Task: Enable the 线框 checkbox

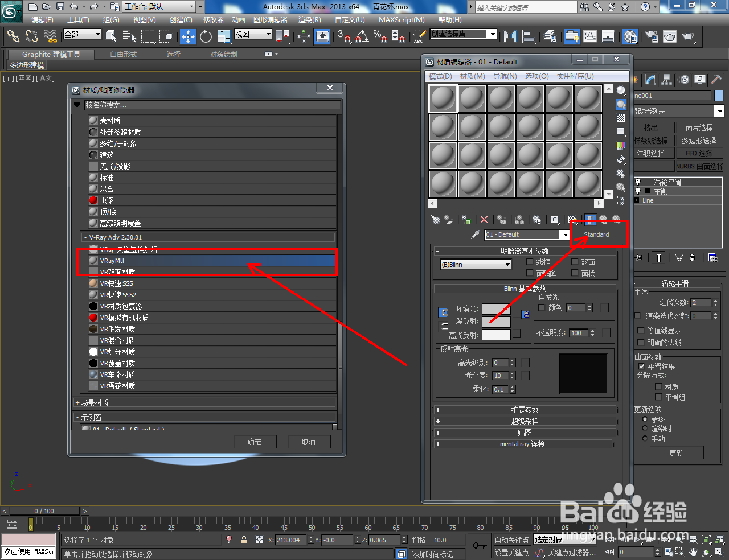Action: pos(530,262)
